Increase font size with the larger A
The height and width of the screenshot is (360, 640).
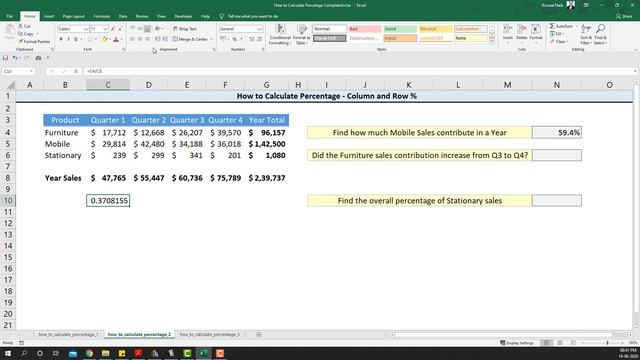point(113,29)
